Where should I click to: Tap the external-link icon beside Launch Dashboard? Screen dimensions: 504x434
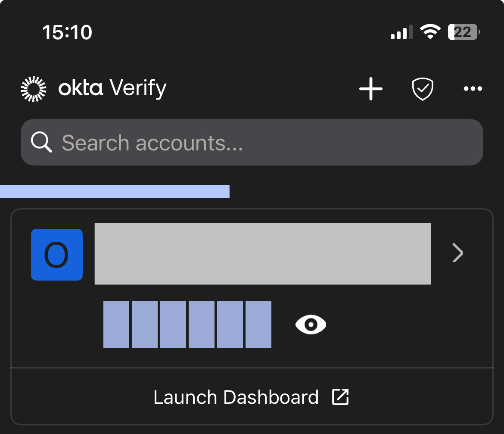click(340, 397)
